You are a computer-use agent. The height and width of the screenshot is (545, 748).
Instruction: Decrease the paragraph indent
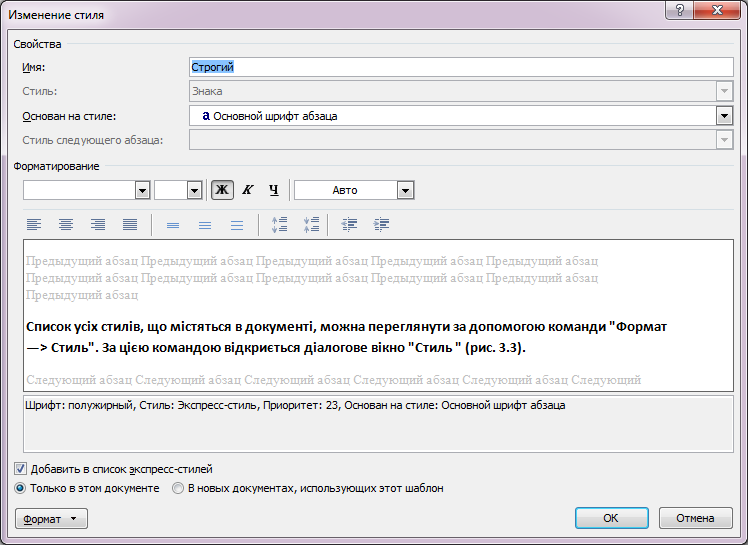[x=349, y=224]
